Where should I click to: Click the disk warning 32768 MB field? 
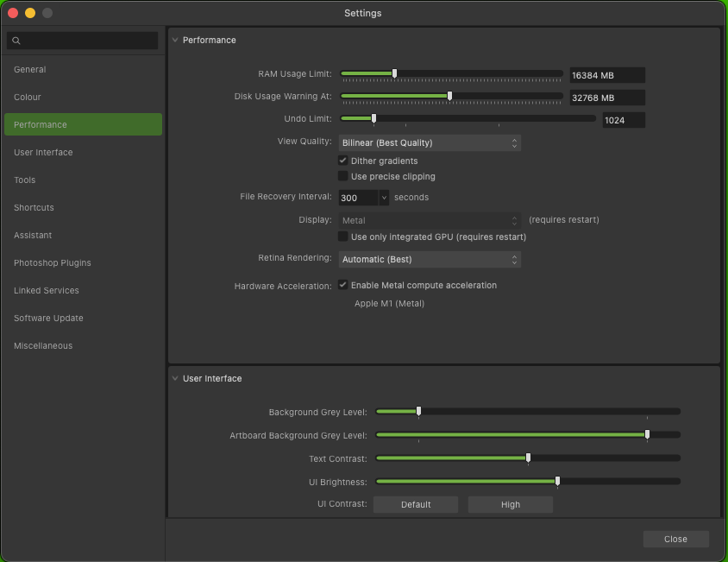click(607, 98)
